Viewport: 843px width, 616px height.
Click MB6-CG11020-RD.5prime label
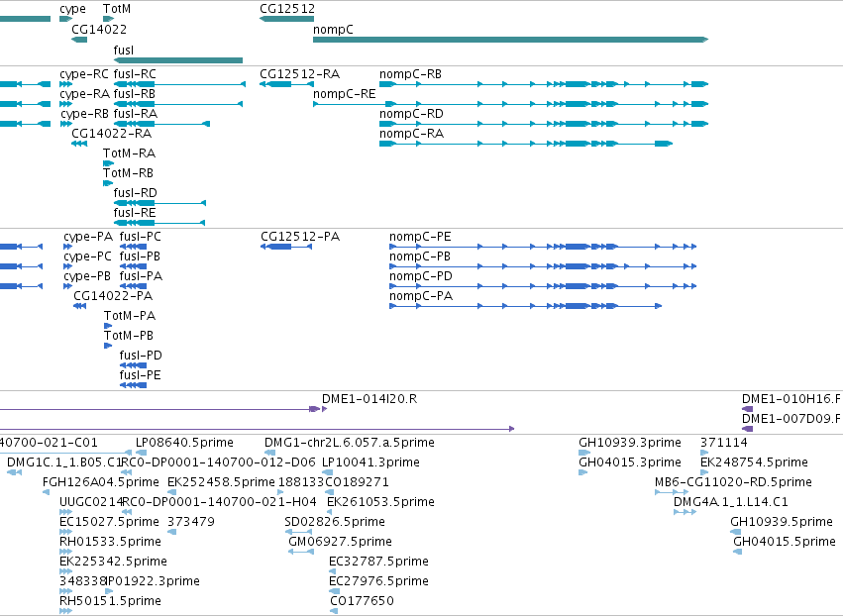(x=733, y=482)
